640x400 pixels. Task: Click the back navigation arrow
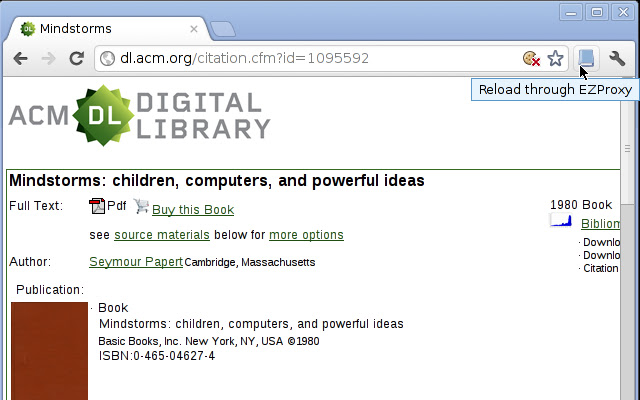click(20, 58)
